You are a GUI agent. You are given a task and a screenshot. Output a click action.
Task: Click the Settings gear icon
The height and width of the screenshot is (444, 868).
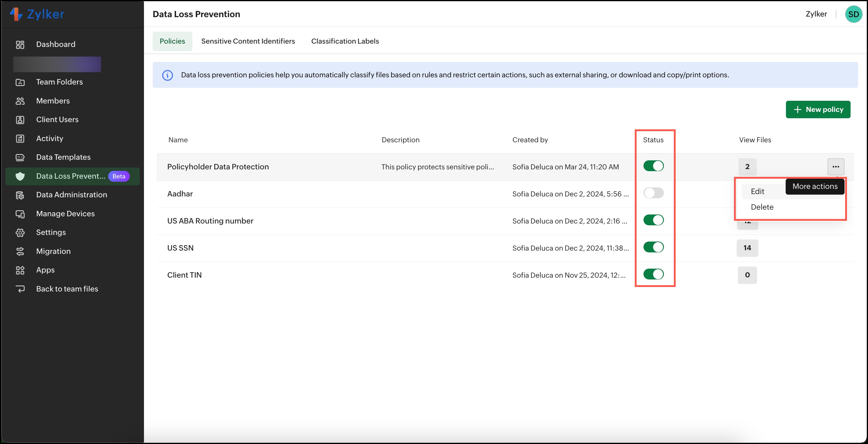[20, 233]
